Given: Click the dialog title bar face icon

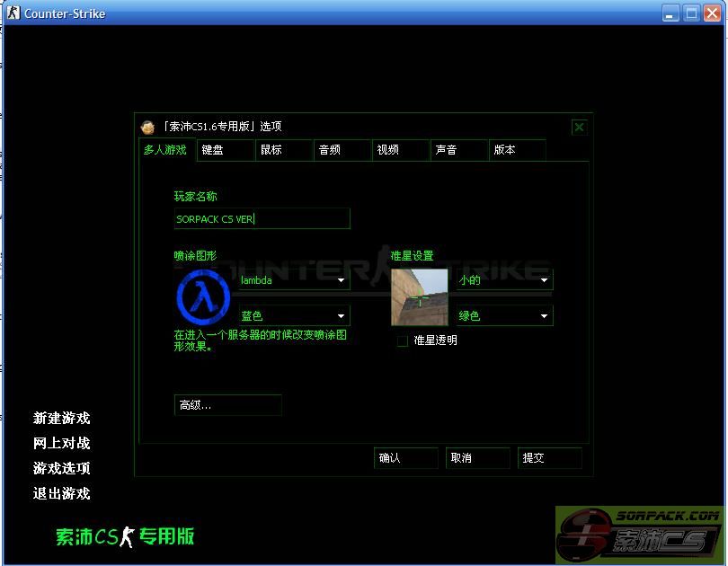Looking at the screenshot, I should click(148, 127).
